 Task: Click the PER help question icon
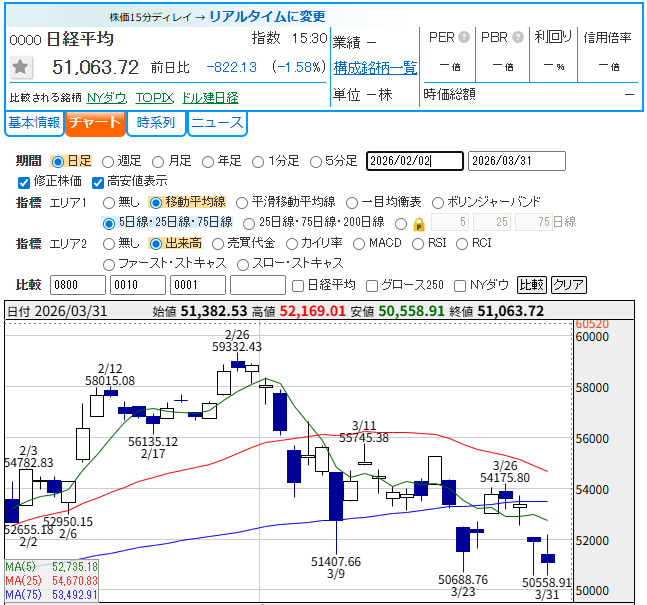click(464, 38)
